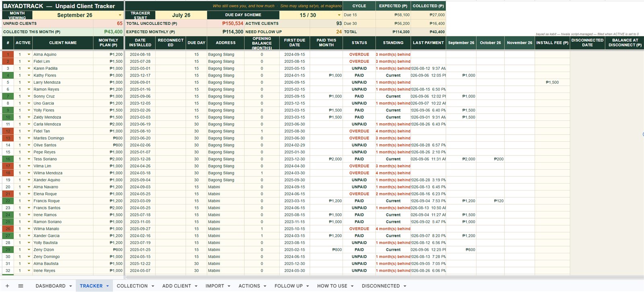Image resolution: width=644 pixels, height=292 pixels.
Task: Open Due Day Scheme dropdown 15 / 30
Action: 339,15
